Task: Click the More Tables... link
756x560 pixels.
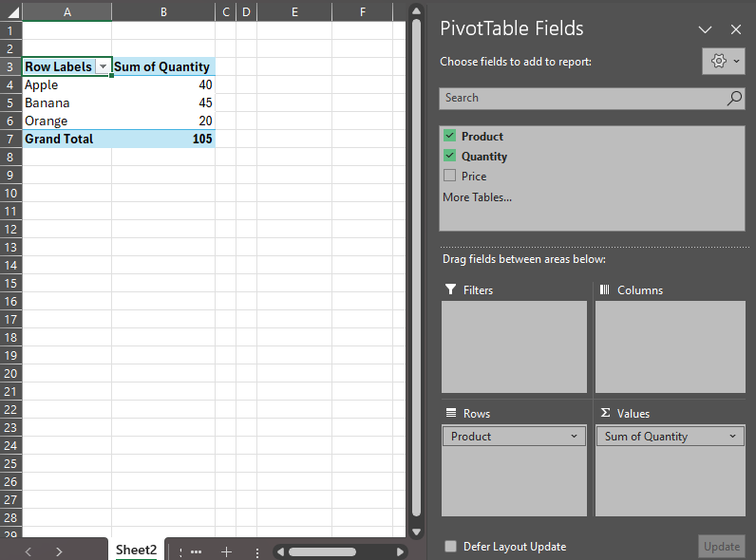Action: click(x=477, y=197)
